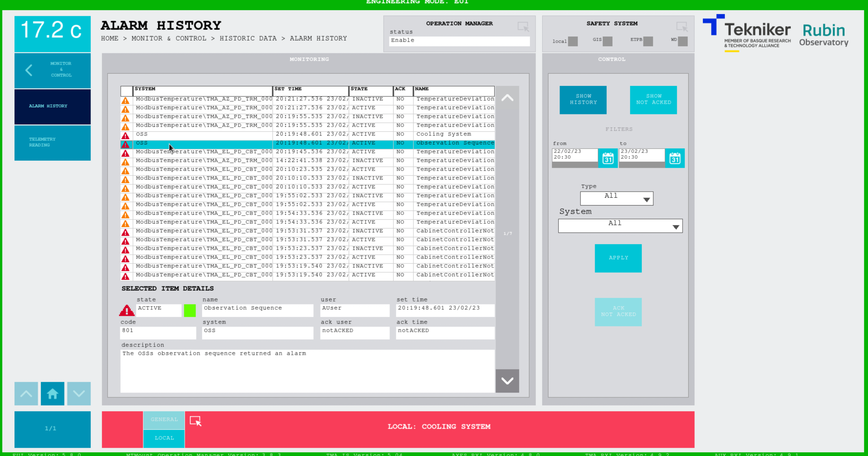Screen dimensions: 868x456
Task: Switch to the GENERAL alarm tab
Action: pyautogui.click(x=164, y=420)
